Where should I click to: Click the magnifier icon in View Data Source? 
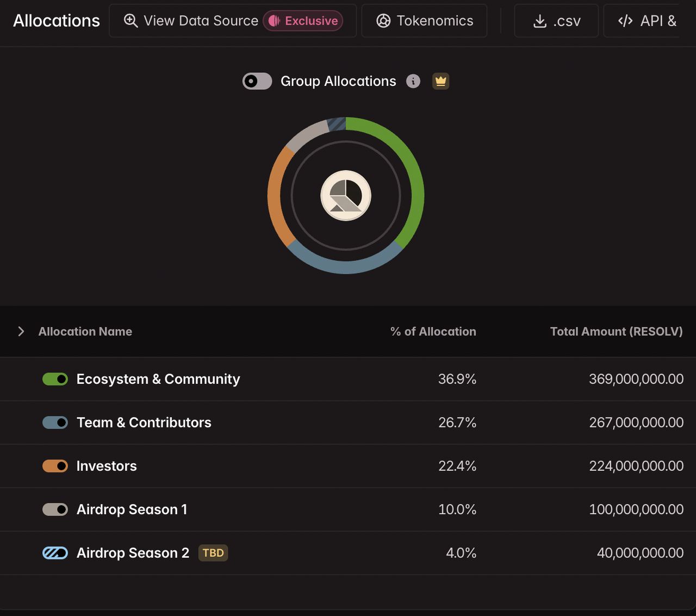pyautogui.click(x=130, y=21)
